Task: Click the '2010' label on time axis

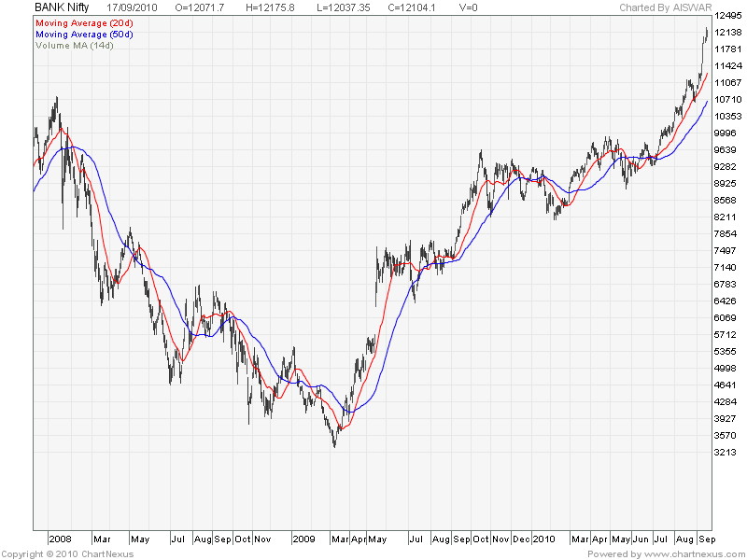Action: [544, 539]
